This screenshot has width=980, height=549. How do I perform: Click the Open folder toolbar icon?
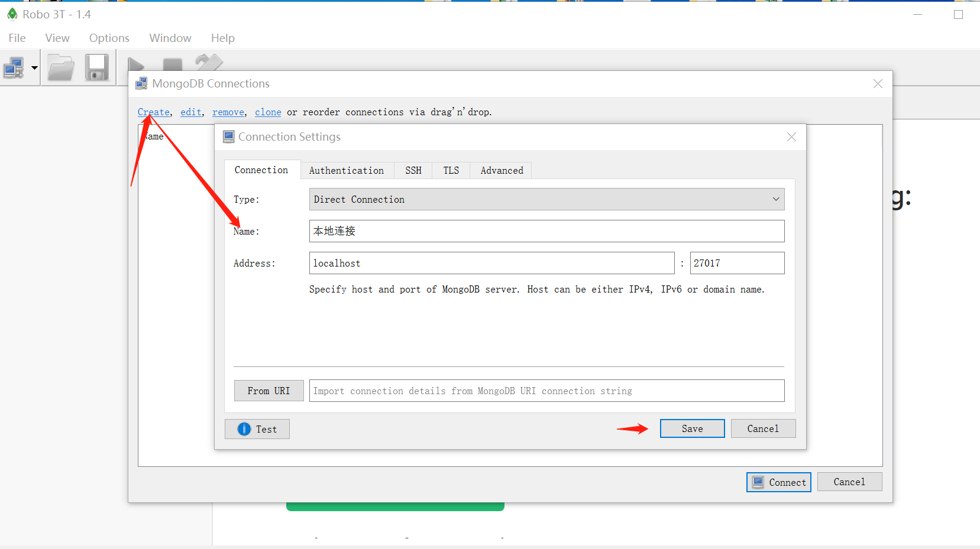click(61, 67)
